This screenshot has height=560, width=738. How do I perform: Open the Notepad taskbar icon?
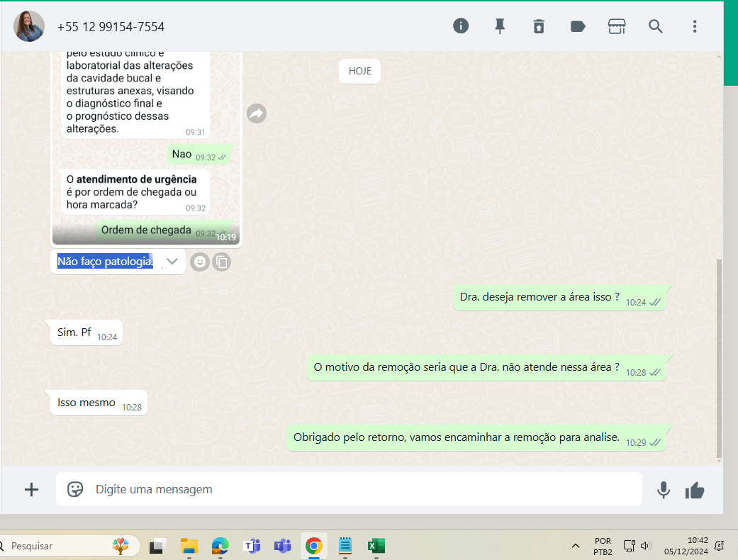(345, 546)
